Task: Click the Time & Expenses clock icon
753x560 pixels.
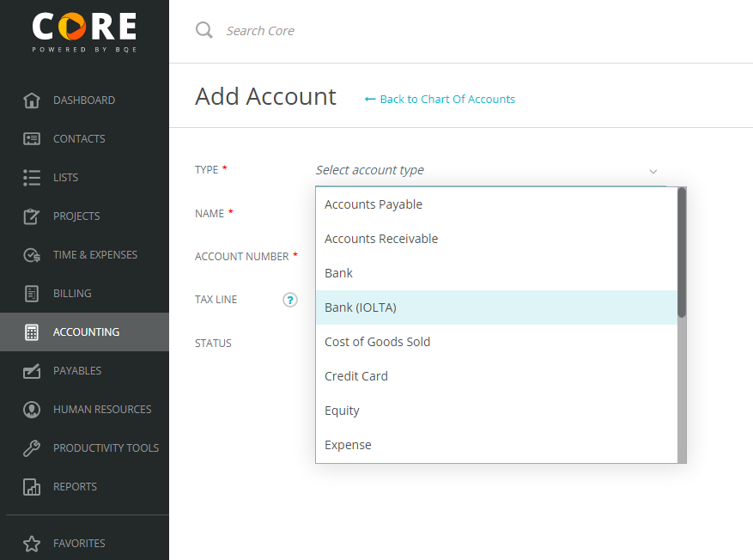Action: point(32,255)
